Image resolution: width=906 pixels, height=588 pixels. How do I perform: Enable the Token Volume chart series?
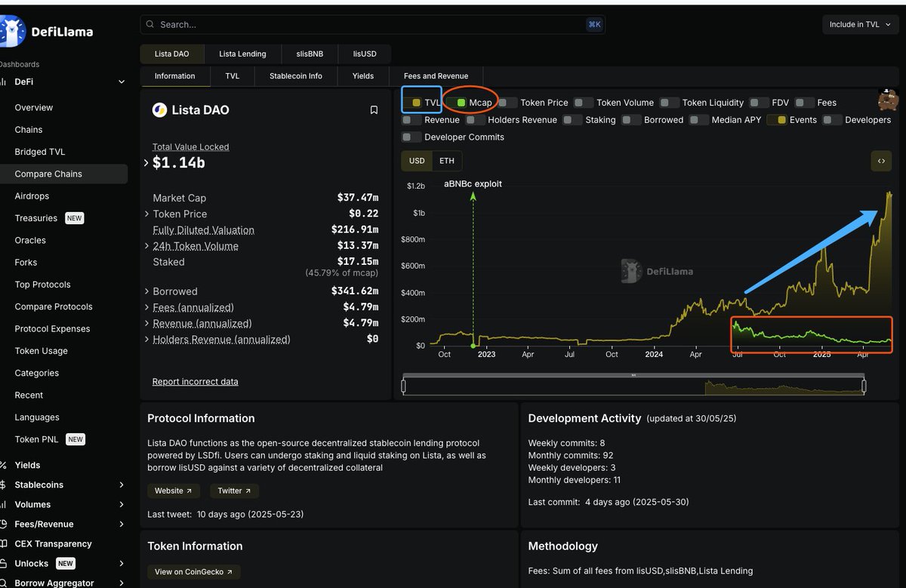tap(584, 103)
